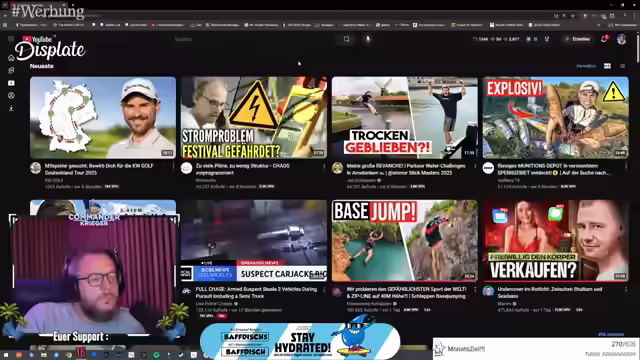This screenshot has width=640, height=360.
Task: Open Subscriptions in the YouTube sidebar
Action: tap(11, 83)
